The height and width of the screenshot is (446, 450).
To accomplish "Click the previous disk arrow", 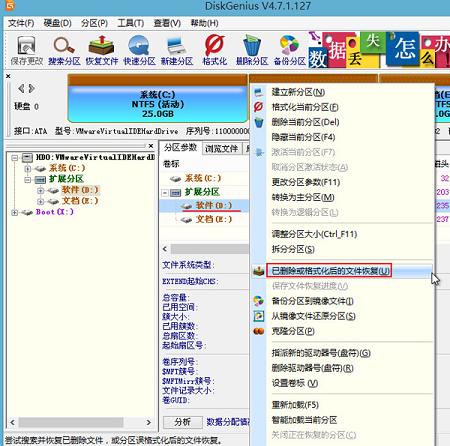I will click(x=21, y=88).
